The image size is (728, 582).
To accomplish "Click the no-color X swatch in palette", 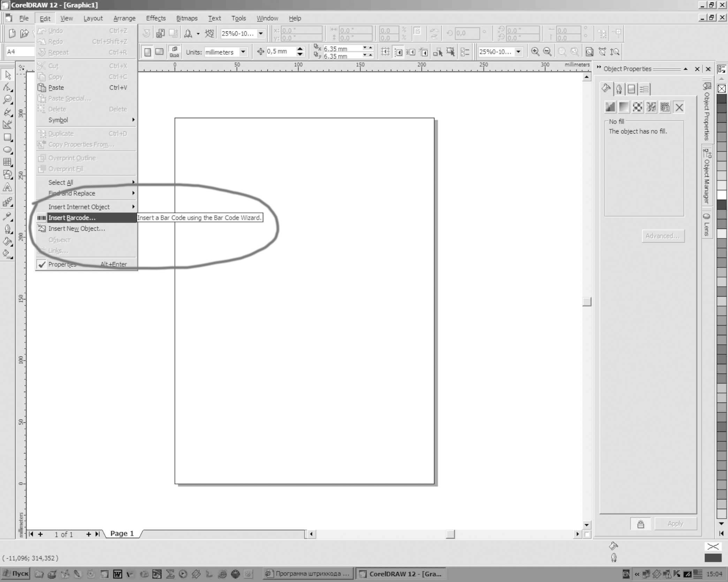I will click(x=722, y=89).
